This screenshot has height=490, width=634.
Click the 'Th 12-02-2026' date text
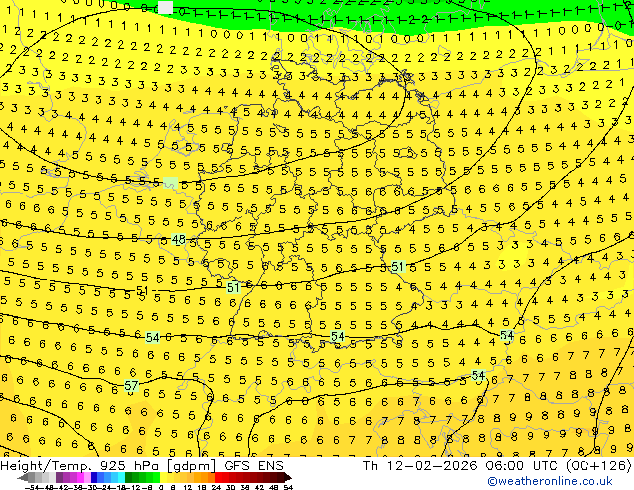tap(420, 466)
